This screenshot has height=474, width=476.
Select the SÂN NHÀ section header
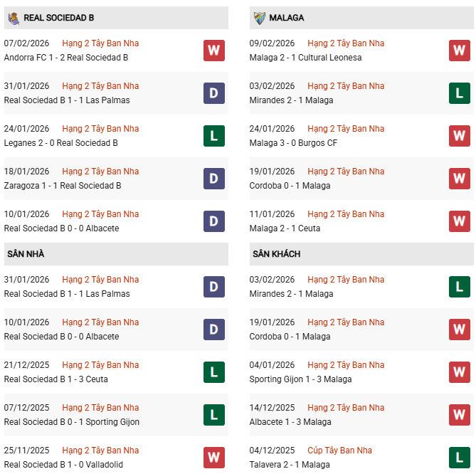[x=26, y=254]
